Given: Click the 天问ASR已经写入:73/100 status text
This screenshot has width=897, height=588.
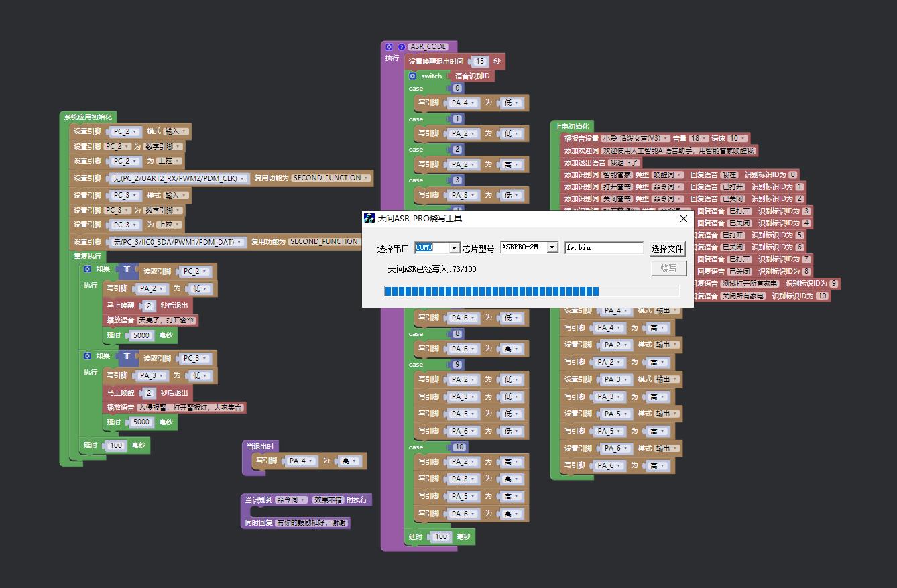Looking at the screenshot, I should (432, 269).
